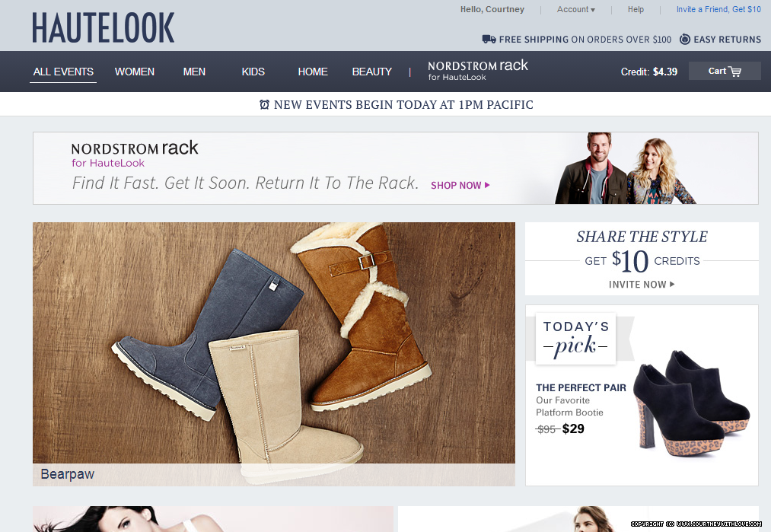Click the Nordstrom Rack banner models photo

point(625,168)
